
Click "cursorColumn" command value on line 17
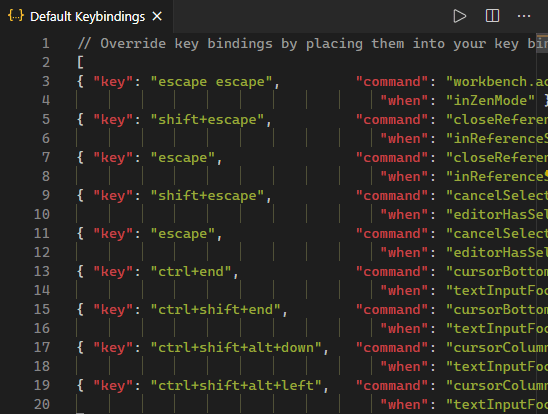tap(497, 348)
